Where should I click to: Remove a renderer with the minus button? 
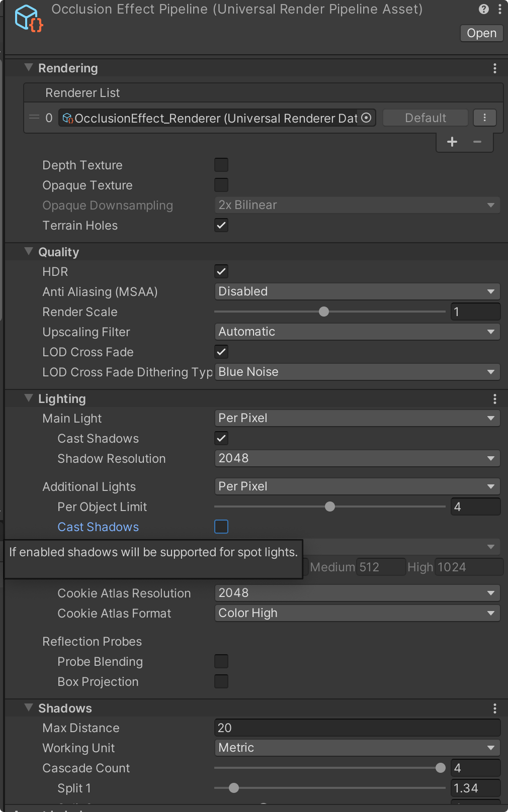(x=477, y=142)
